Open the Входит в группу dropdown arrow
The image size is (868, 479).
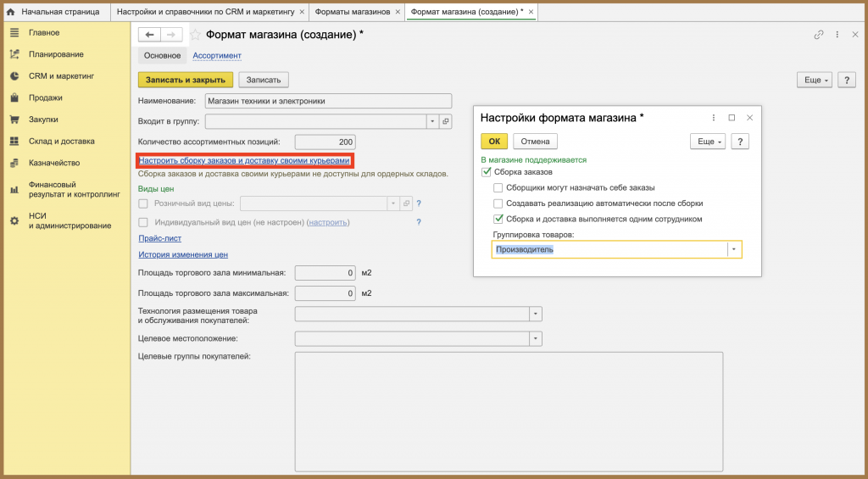click(x=433, y=121)
